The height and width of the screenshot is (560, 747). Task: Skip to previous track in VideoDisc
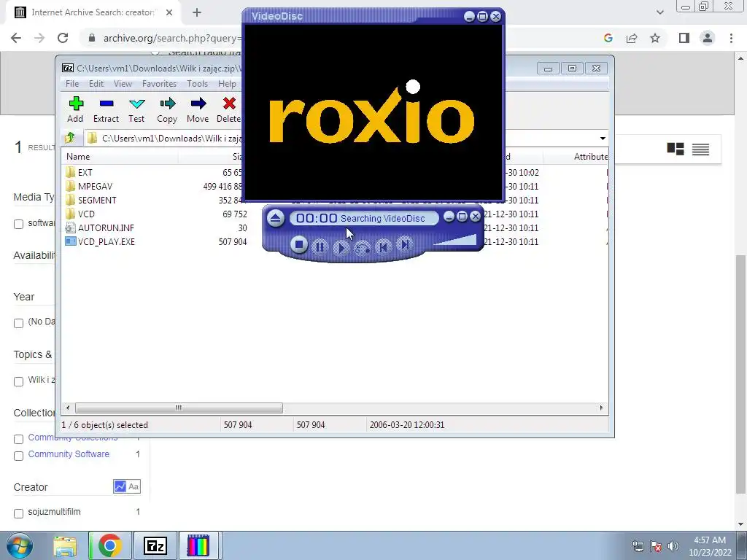pyautogui.click(x=383, y=246)
